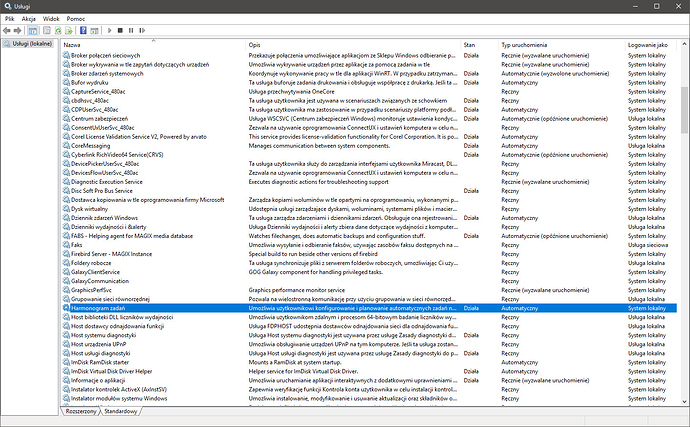Select the Standardowy tab at the bottom
This screenshot has height=427, width=690.
point(122,411)
